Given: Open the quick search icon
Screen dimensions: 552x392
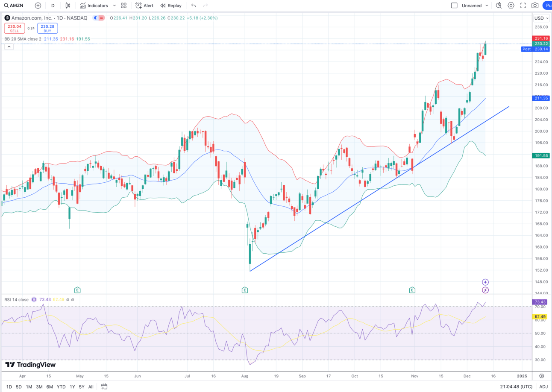Looking at the screenshot, I should click(499, 6).
